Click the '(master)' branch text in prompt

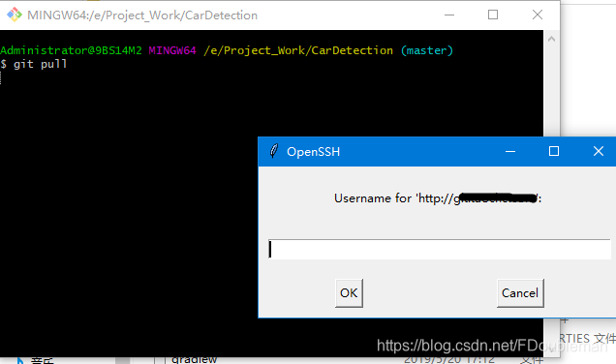point(427,50)
